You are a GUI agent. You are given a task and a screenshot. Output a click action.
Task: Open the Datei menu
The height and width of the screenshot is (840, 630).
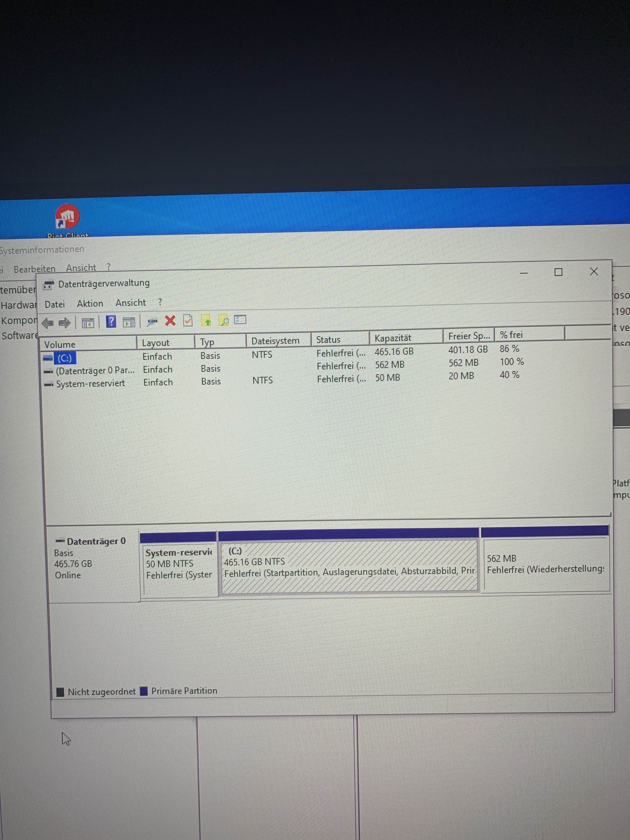[x=55, y=304]
